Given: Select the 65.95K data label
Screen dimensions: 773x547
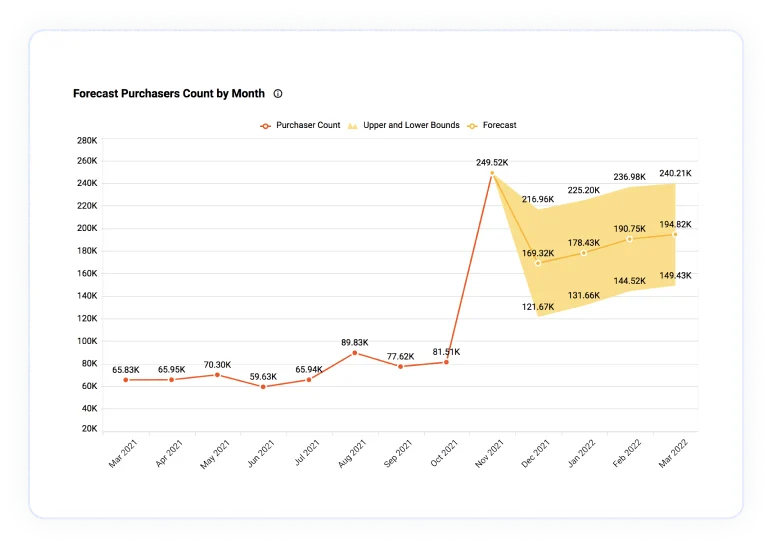Looking at the screenshot, I should [172, 370].
